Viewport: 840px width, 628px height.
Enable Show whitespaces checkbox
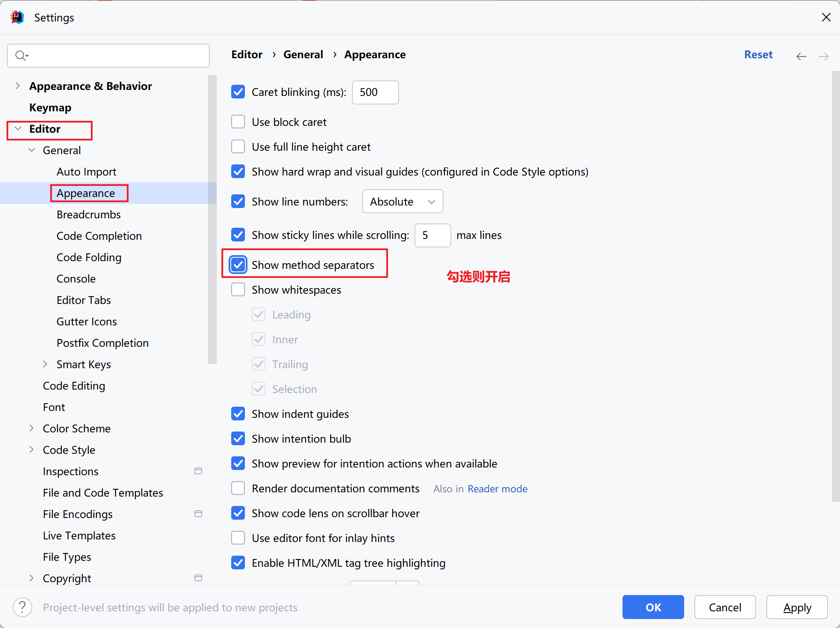click(x=238, y=289)
